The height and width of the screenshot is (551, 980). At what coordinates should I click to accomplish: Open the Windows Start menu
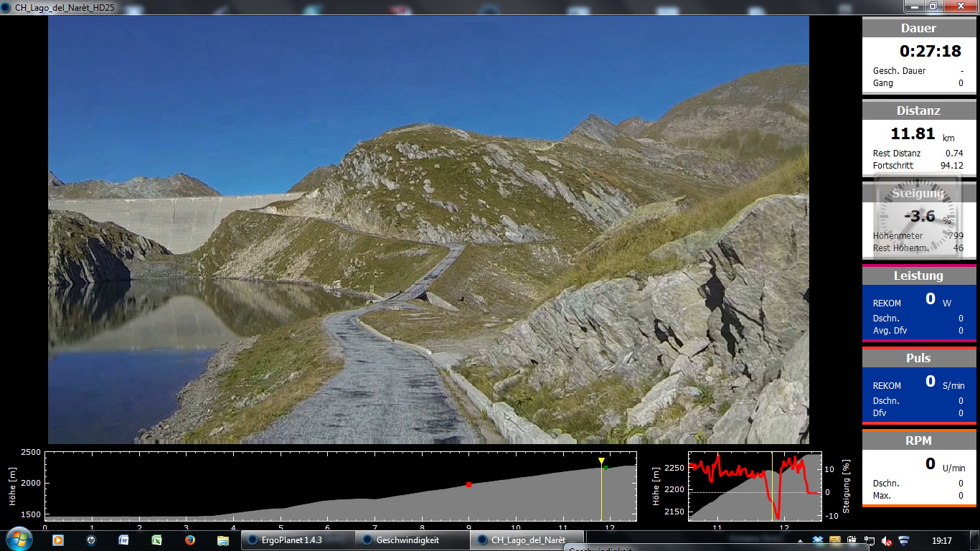pyautogui.click(x=18, y=540)
